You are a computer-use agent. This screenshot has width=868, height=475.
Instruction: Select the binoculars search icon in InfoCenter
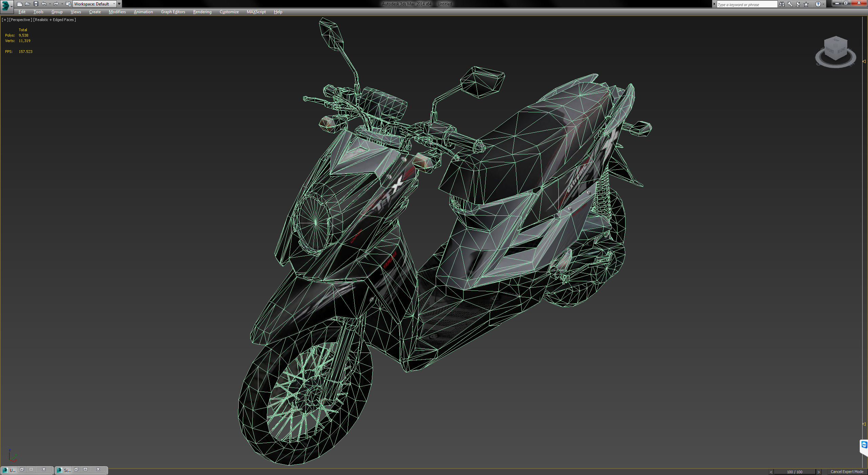click(782, 4)
